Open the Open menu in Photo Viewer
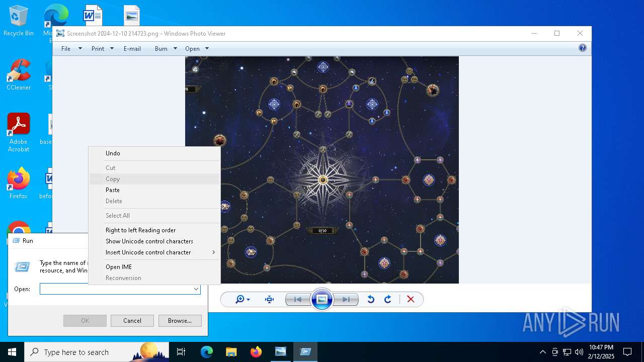The height and width of the screenshot is (362, 644). (192, 49)
